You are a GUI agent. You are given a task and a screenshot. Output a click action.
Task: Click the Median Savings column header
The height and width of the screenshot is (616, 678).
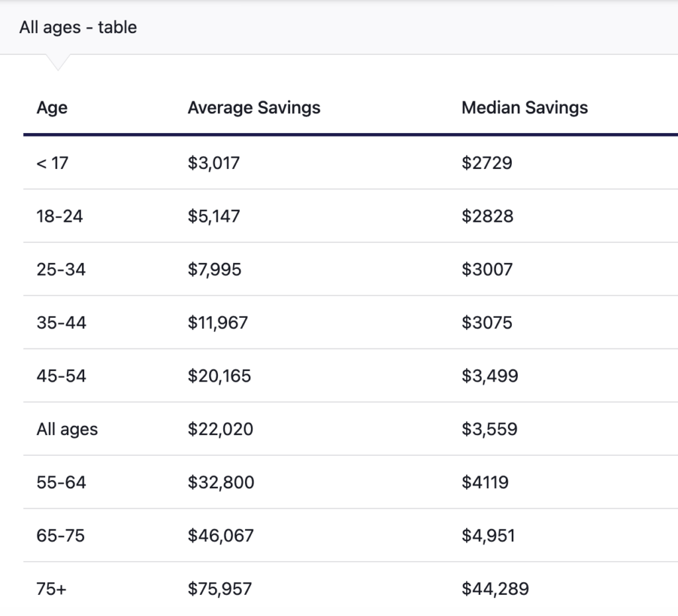click(524, 107)
